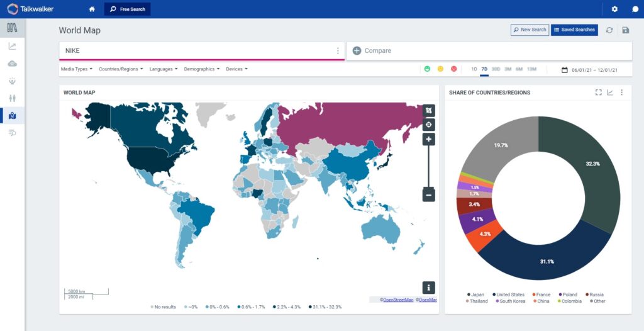Switch to the 30D time range
Image resolution: width=644 pixels, height=331 pixels.
[496, 69]
